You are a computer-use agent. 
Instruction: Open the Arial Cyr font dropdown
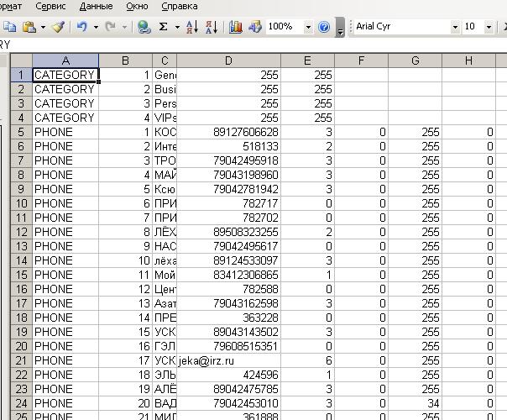pos(455,27)
